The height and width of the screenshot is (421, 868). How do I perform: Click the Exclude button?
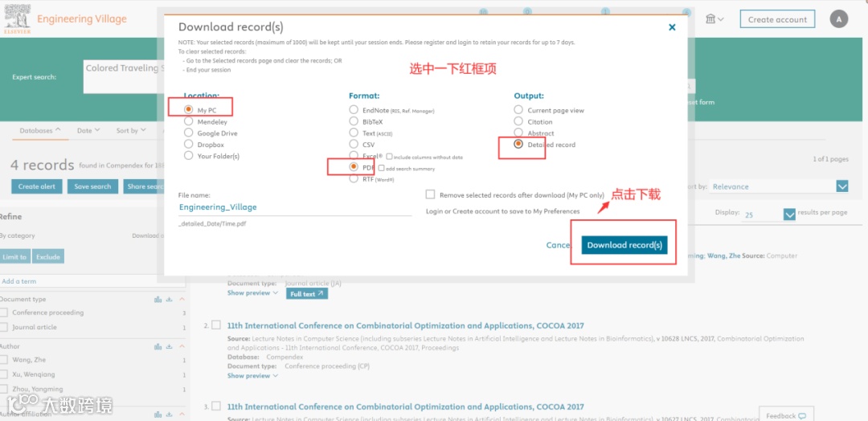click(x=48, y=256)
